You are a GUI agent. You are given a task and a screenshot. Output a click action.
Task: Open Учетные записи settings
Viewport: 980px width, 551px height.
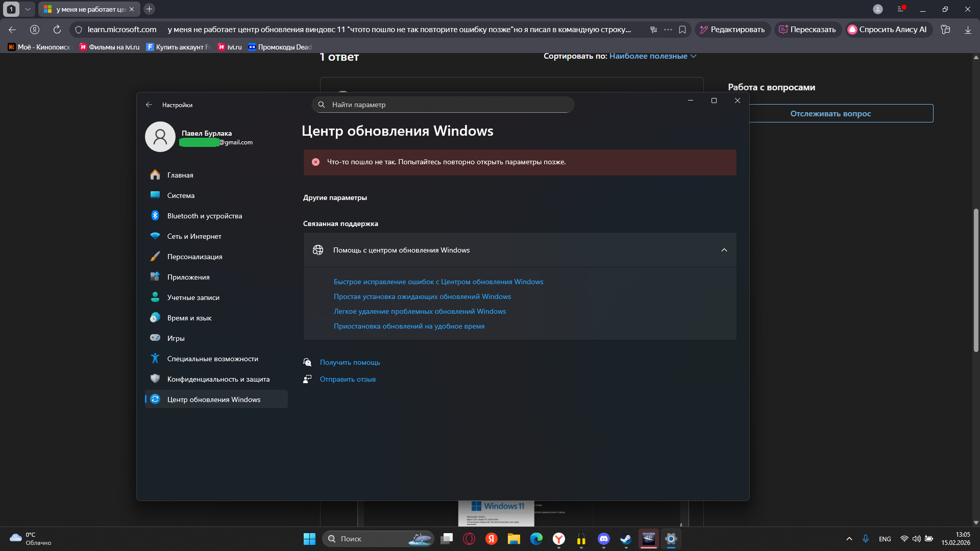click(x=216, y=297)
